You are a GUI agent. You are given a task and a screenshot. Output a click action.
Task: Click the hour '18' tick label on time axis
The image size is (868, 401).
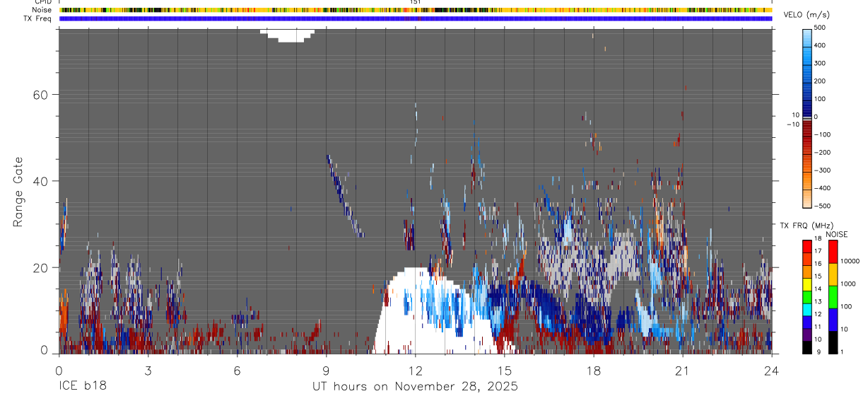click(594, 370)
